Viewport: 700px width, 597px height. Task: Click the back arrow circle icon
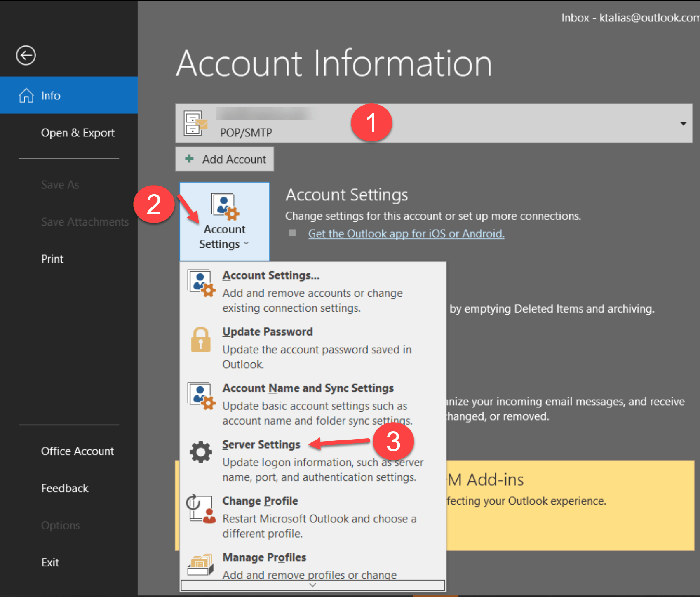pyautogui.click(x=26, y=55)
